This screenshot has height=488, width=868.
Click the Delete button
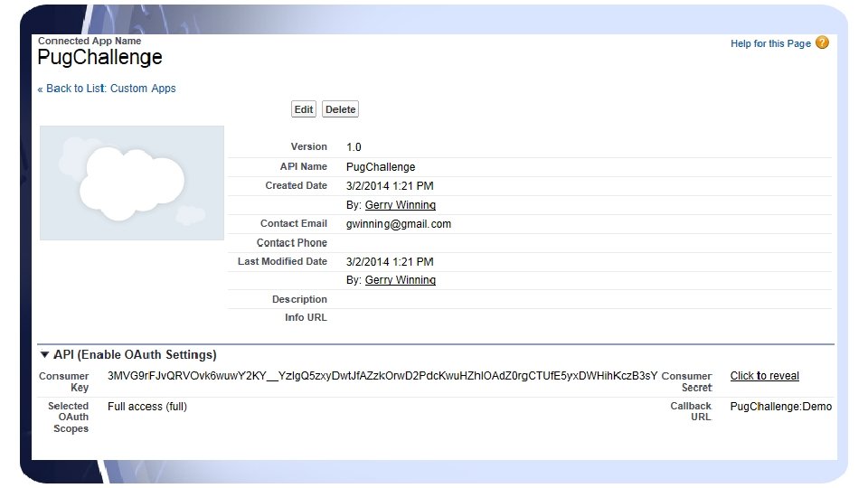point(341,109)
